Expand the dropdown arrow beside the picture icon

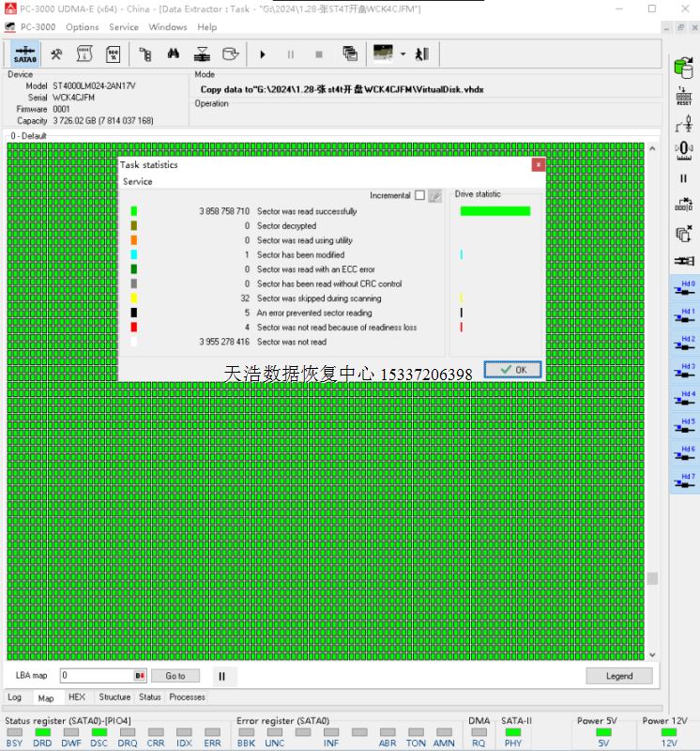403,54
